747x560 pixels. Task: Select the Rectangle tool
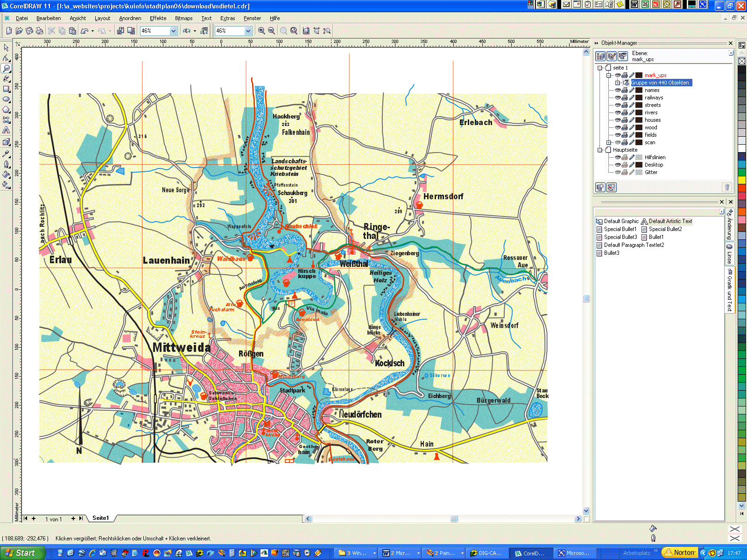6,89
